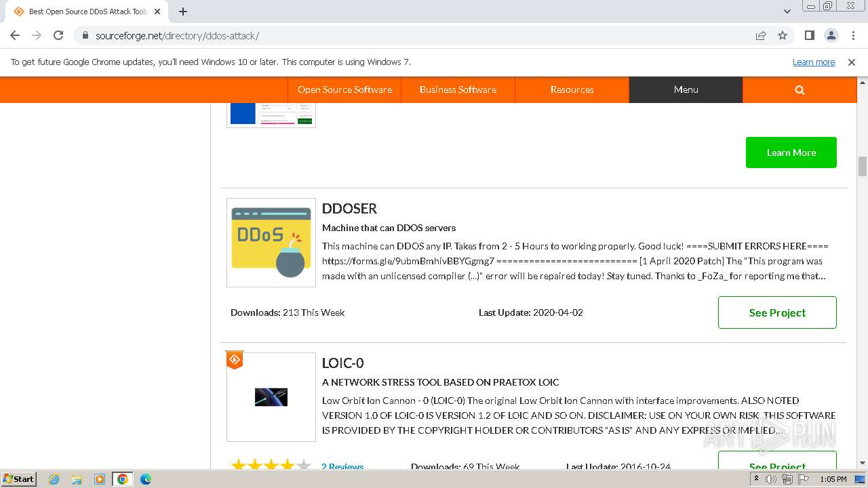Open the Business Software menu
Screen dimensions: 868x488
(x=458, y=89)
